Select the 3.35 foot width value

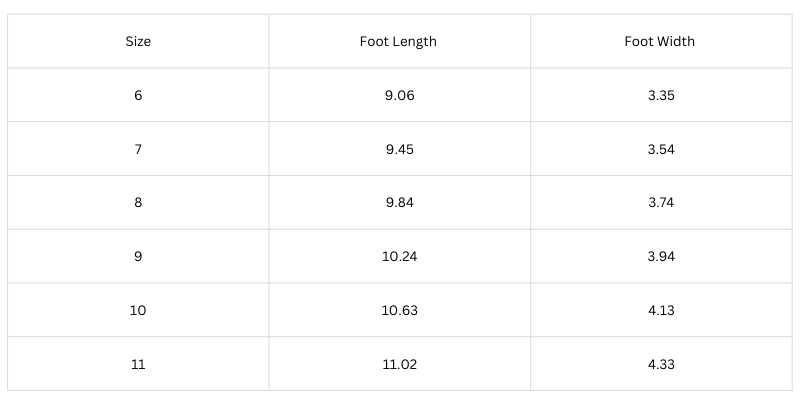pos(660,96)
